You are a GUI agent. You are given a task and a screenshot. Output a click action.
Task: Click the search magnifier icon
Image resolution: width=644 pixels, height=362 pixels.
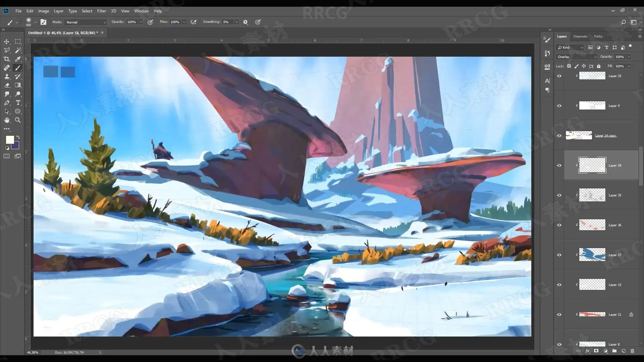623,22
